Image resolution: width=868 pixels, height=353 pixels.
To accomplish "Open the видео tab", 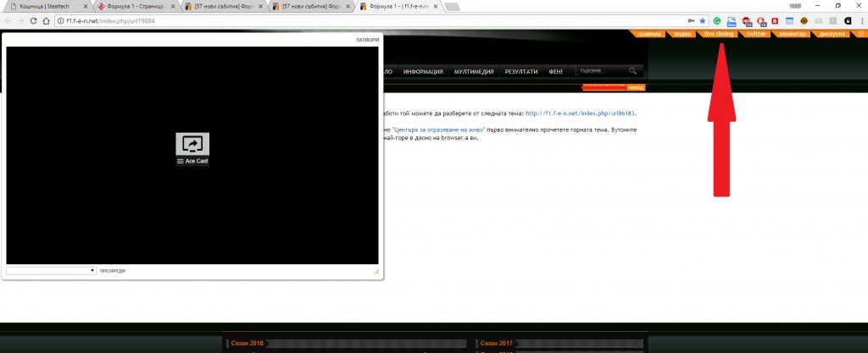I will point(682,34).
